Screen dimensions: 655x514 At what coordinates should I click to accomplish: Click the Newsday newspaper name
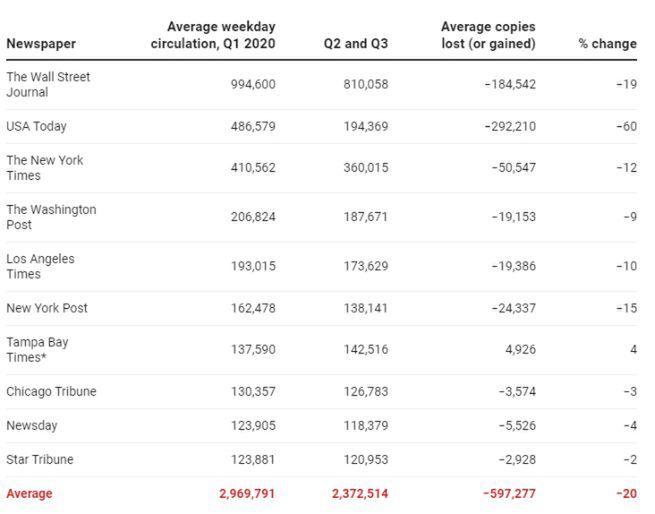coord(32,426)
